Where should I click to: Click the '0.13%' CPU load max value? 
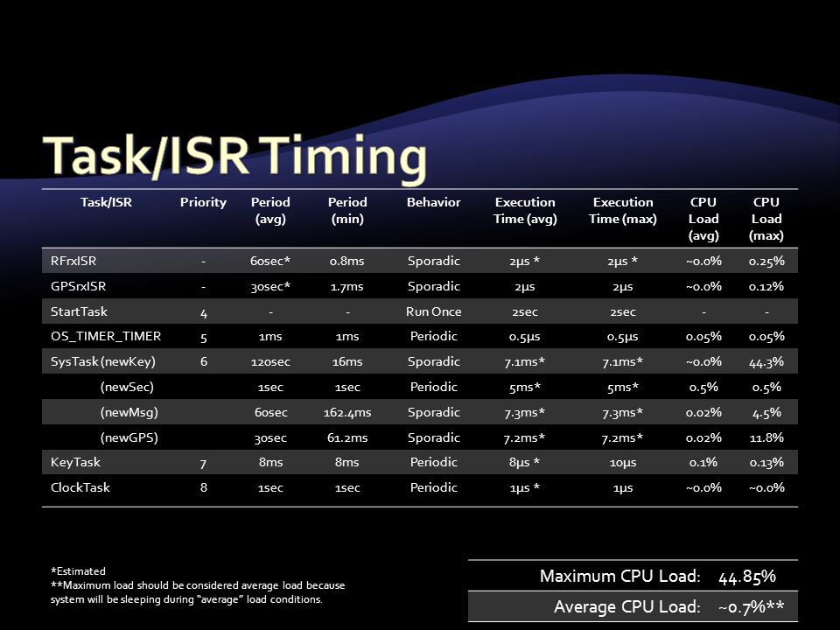coord(766,462)
